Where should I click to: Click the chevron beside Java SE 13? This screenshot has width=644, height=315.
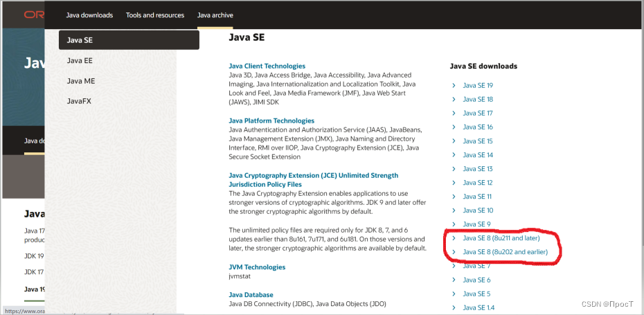pos(454,169)
